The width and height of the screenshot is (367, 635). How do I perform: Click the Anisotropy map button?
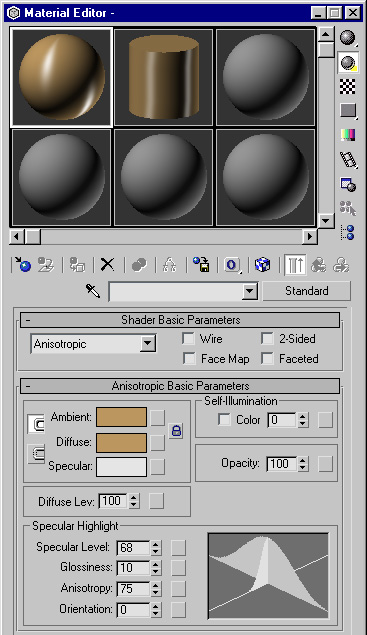tap(178, 589)
